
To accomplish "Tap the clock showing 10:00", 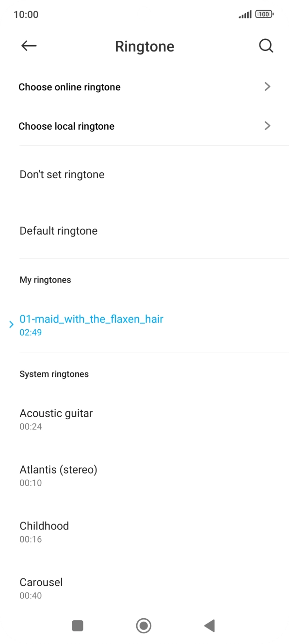I will tap(25, 14).
